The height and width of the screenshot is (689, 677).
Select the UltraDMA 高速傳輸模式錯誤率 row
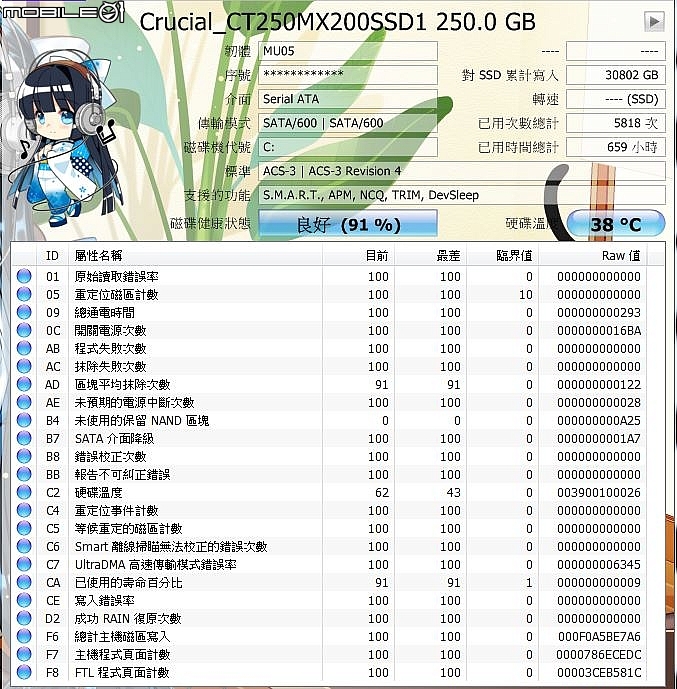[329, 564]
